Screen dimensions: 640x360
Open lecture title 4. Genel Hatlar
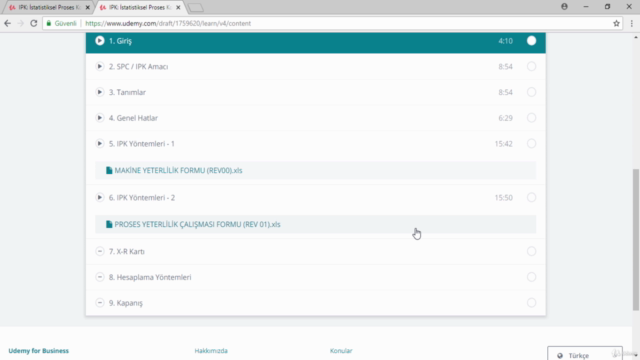pyautogui.click(x=133, y=118)
